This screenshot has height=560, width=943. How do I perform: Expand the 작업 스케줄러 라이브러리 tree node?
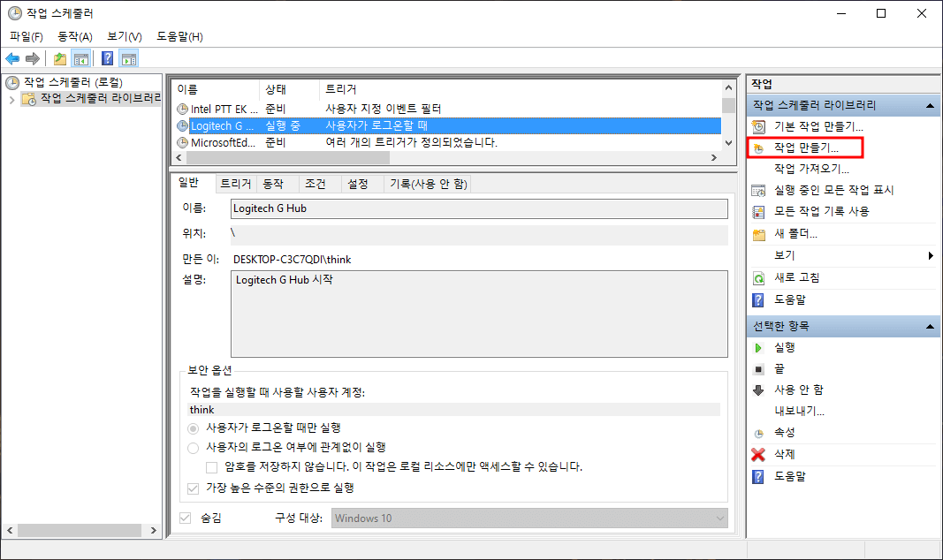pyautogui.click(x=11, y=99)
